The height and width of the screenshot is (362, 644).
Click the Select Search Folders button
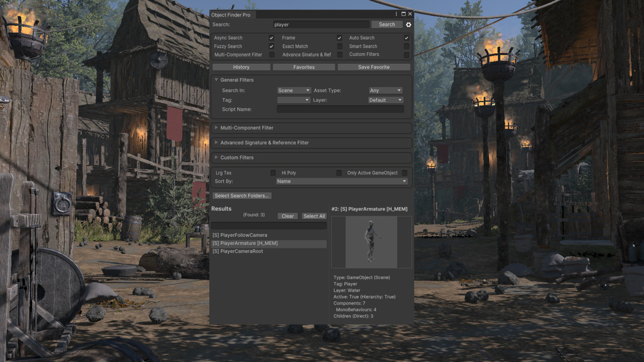tap(241, 195)
